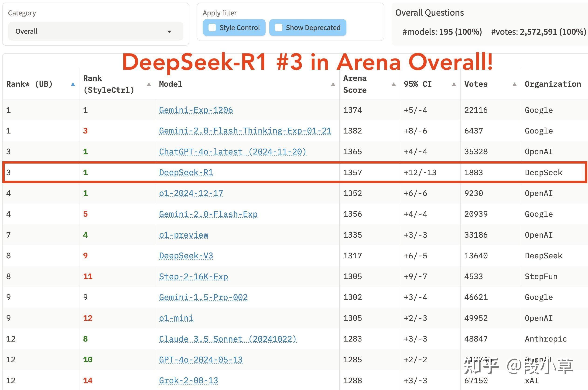Click the 49952 votes cell
Viewport: 588px width, 390px height.
click(x=476, y=318)
